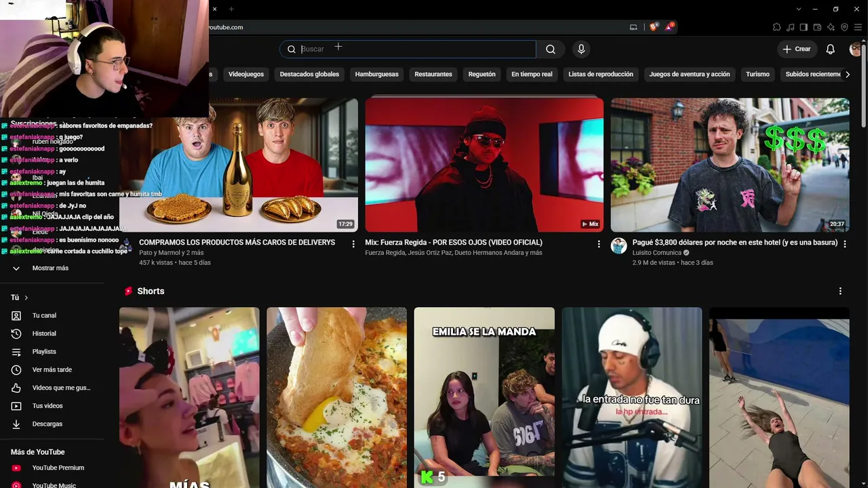
Task: Open a new browser tab
Action: (231, 9)
